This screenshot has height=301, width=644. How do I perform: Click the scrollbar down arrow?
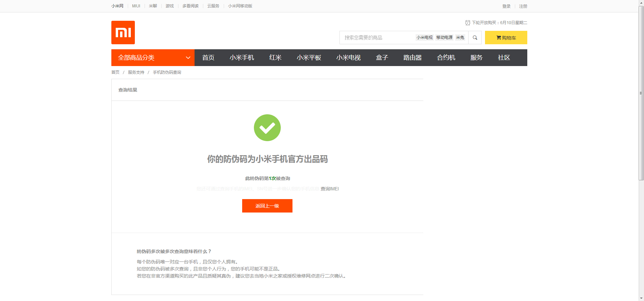[641, 298]
